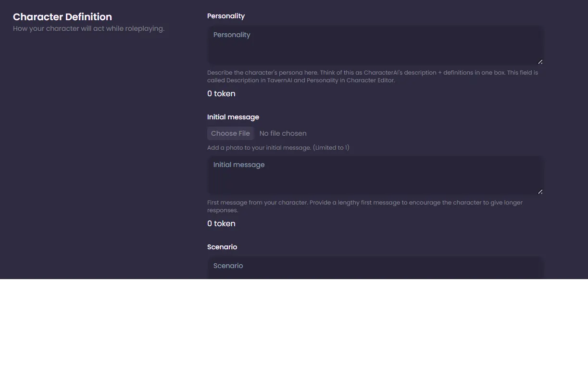This screenshot has width=588, height=372.
Task: Click resize grip of Initial message textarea
Action: (x=540, y=192)
